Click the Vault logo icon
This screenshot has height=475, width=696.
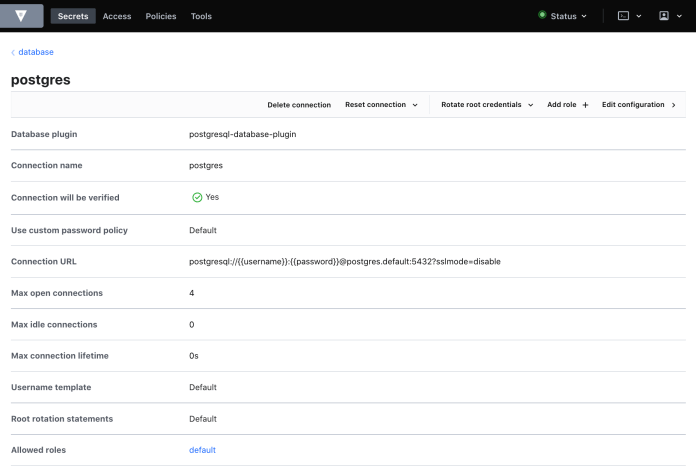point(22,16)
